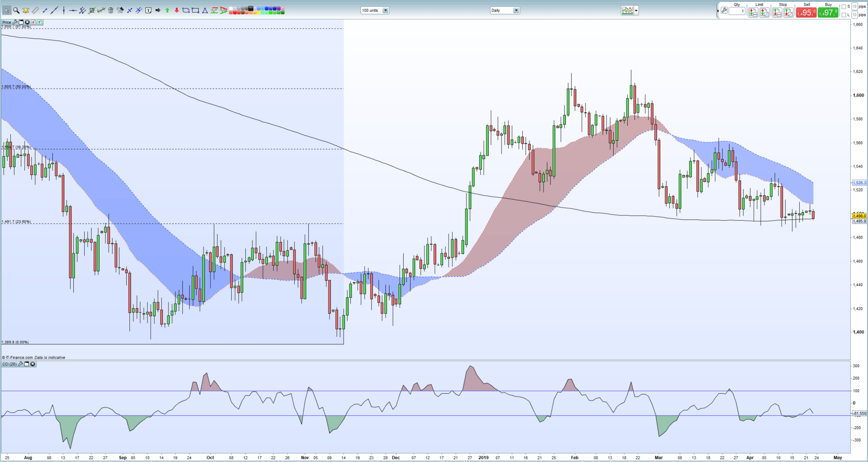Remove the CCI (20) indicator
The width and height of the screenshot is (868, 462).
click(x=33, y=364)
